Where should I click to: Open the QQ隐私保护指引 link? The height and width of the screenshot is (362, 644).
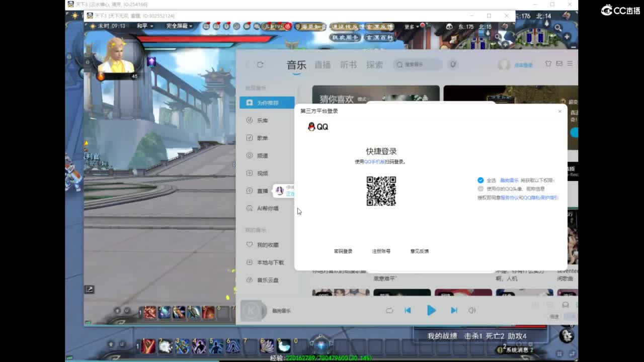(x=540, y=198)
